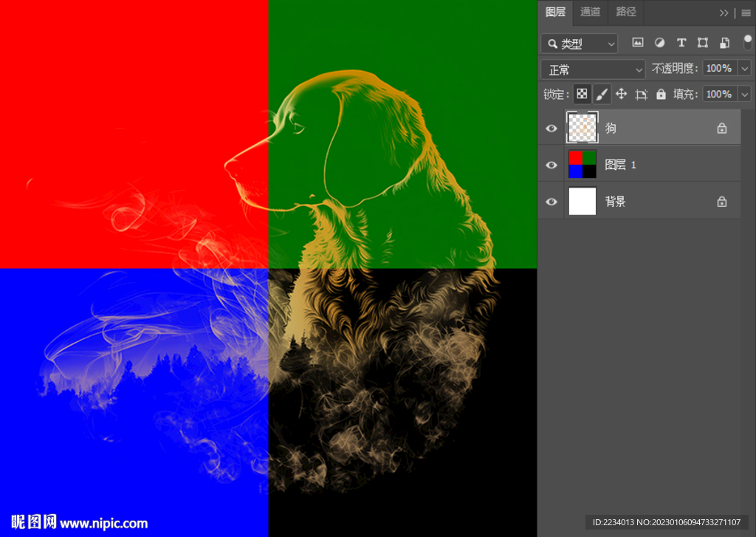Toggle lock all padlock icon
The width and height of the screenshot is (756, 537).
point(661,94)
